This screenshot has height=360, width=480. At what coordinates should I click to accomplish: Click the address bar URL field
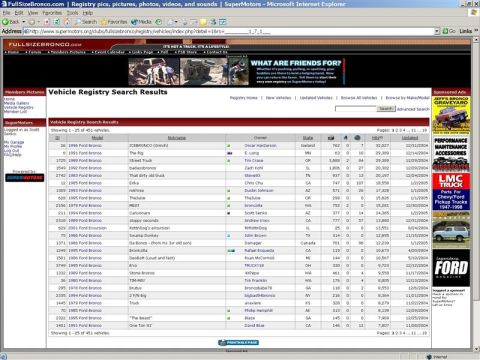pos(230,31)
